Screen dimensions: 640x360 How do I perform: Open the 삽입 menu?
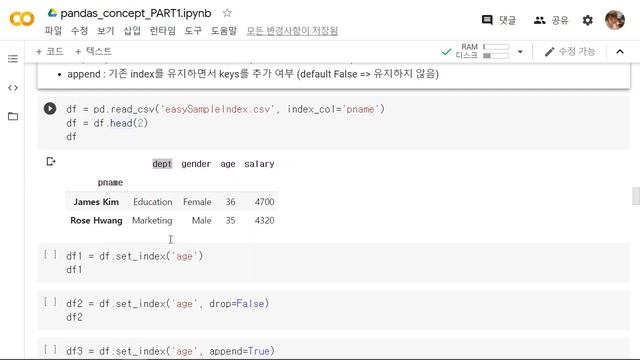tap(132, 31)
